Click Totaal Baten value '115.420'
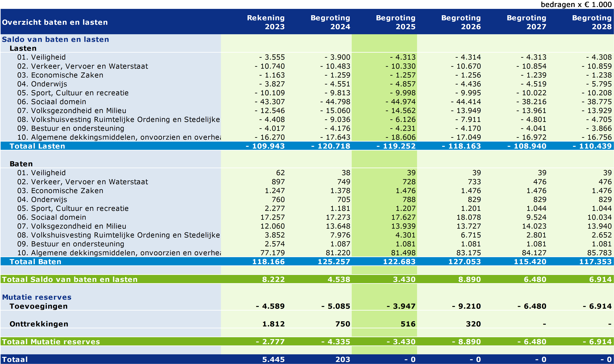Image resolution: width=614 pixels, height=364 pixels. click(x=530, y=262)
